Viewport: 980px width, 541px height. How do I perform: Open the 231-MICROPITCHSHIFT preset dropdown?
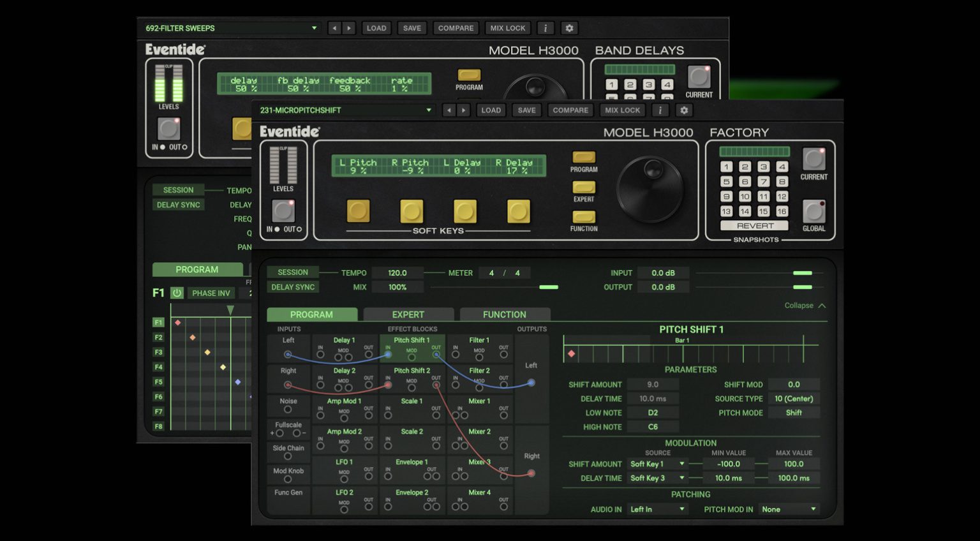tap(345, 110)
